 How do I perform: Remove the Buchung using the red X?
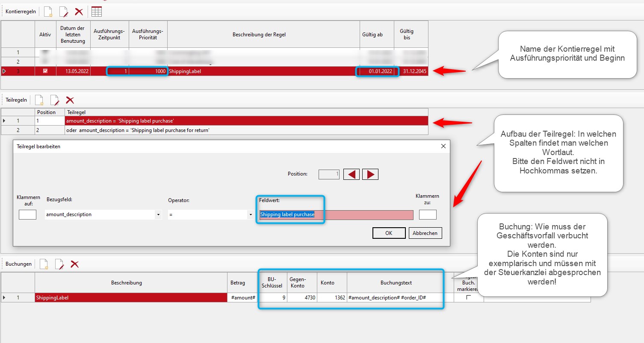[75, 264]
